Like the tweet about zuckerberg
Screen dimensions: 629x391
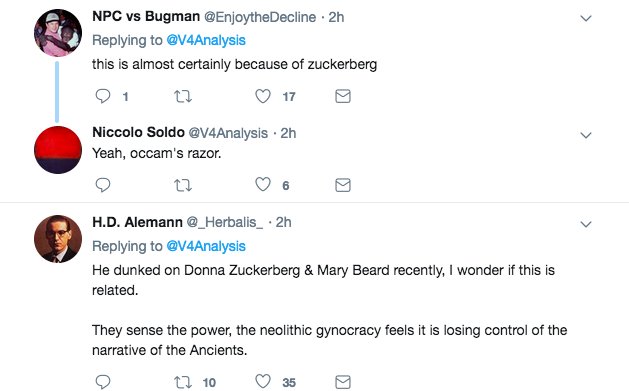click(x=263, y=96)
